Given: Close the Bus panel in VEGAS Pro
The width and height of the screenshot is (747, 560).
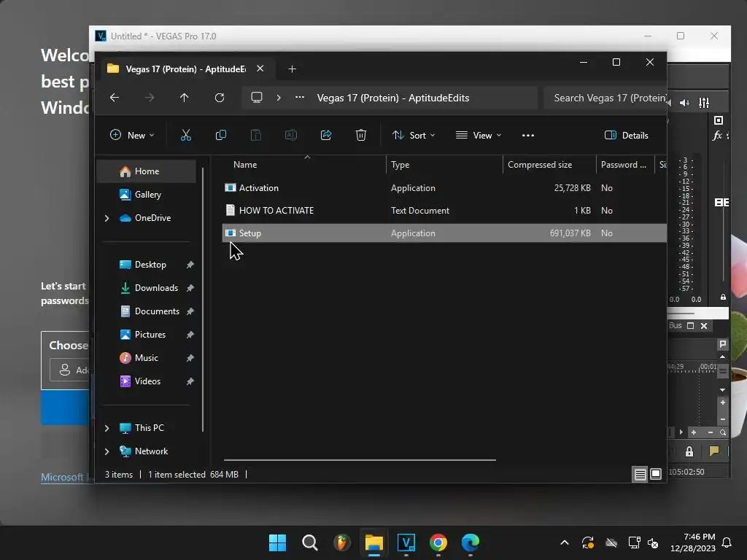Looking at the screenshot, I should pos(704,326).
